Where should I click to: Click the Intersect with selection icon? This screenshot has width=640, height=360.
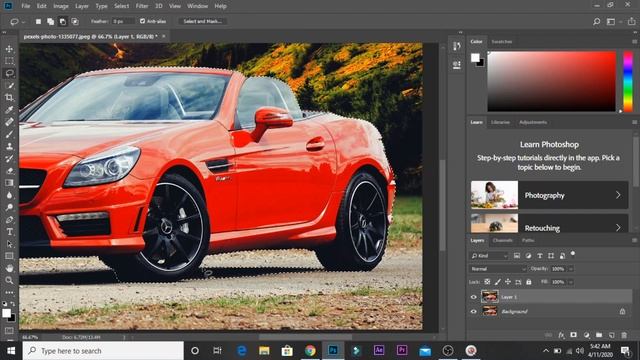(x=75, y=21)
